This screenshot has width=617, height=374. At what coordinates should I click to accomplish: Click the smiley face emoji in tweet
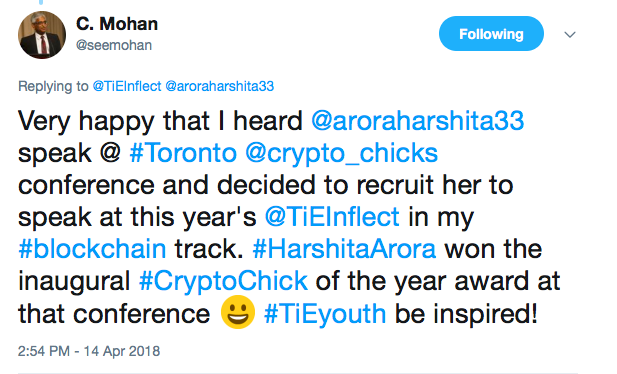pos(238,312)
